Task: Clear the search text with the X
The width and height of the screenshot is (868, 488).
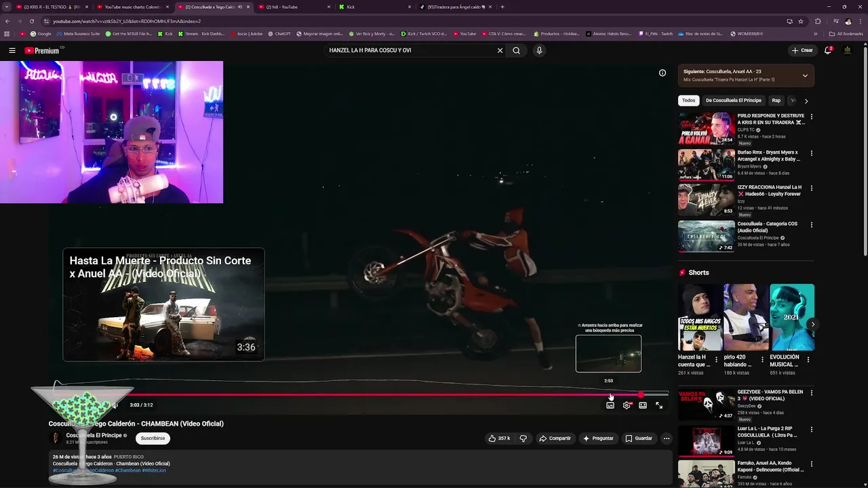Action: [500, 50]
